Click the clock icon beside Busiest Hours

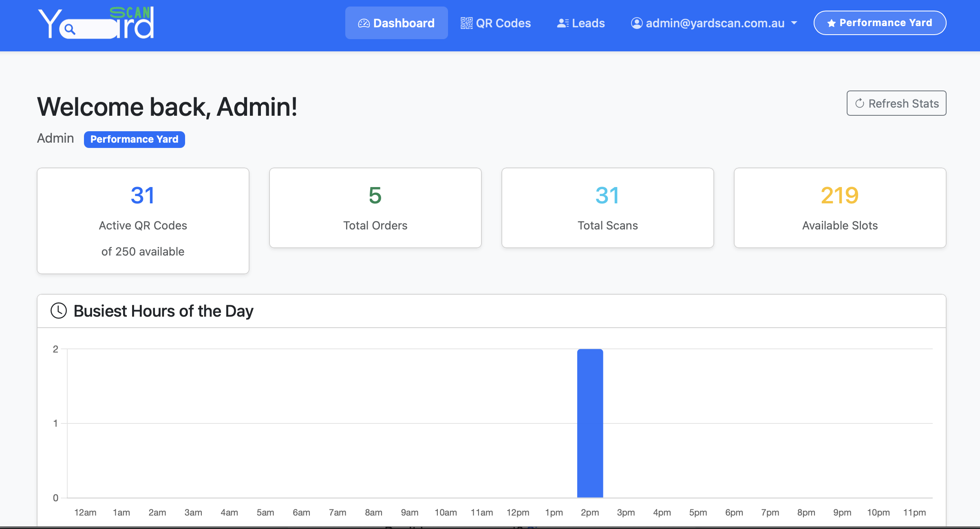tap(59, 311)
